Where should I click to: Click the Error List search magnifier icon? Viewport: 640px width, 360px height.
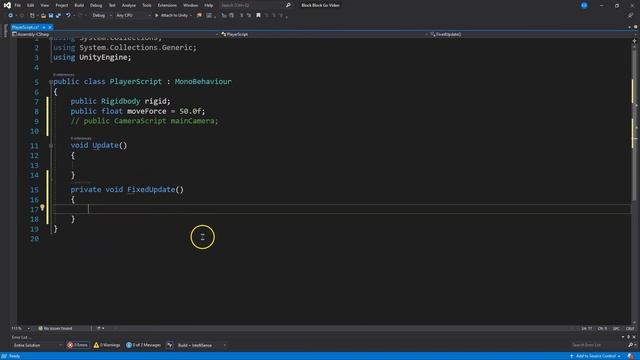[x=630, y=345]
